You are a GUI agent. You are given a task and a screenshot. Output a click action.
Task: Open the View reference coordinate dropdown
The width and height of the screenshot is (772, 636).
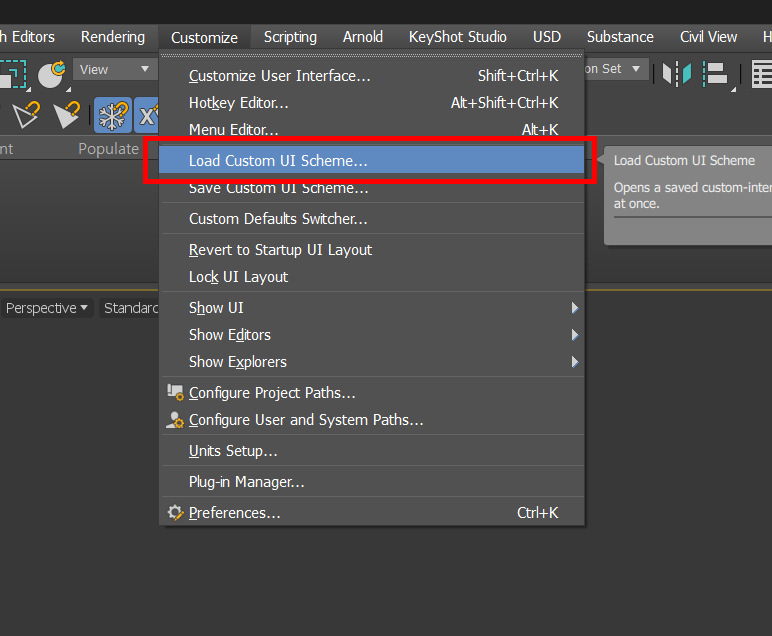(x=115, y=69)
